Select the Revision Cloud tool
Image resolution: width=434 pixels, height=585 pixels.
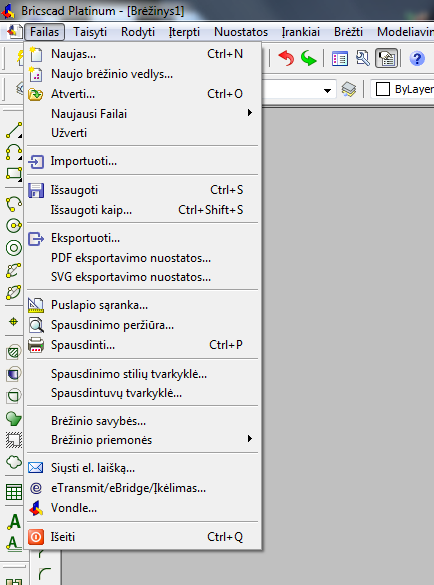[x=14, y=462]
